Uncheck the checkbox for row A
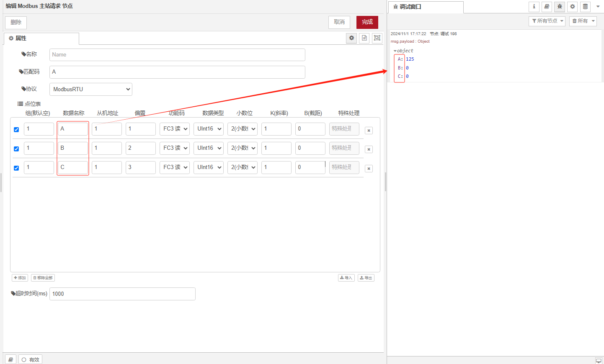The height and width of the screenshot is (364, 604). pyautogui.click(x=16, y=130)
